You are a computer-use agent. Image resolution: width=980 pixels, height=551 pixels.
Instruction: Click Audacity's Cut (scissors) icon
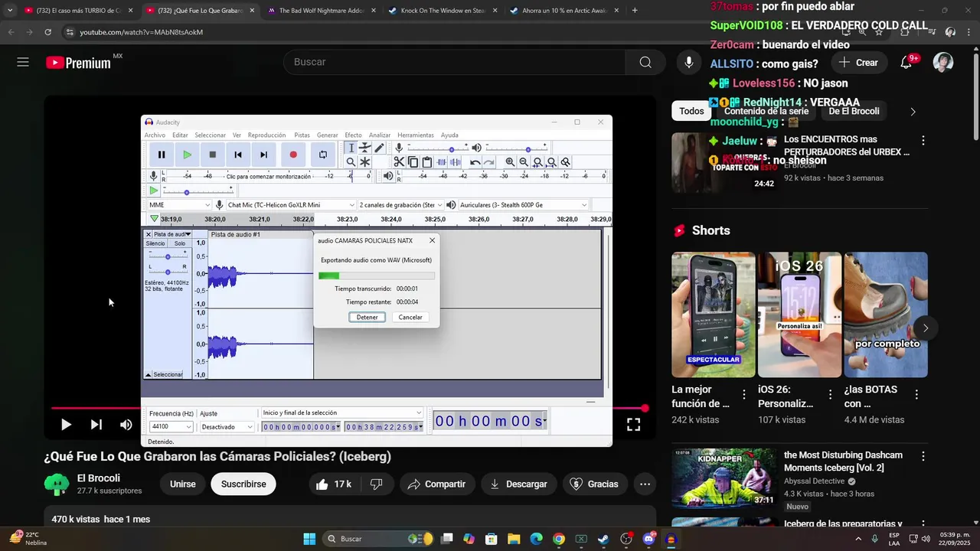pyautogui.click(x=399, y=162)
